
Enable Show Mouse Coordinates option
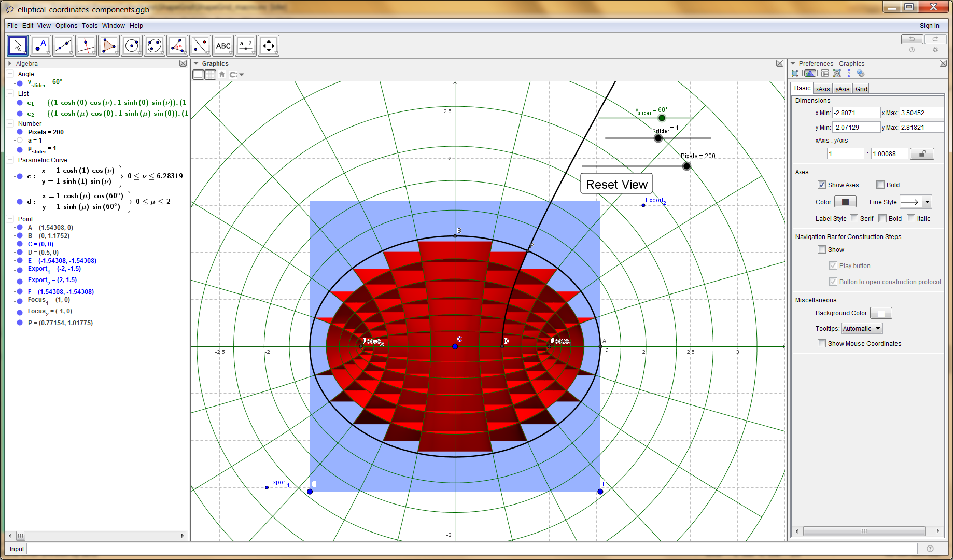[822, 344]
